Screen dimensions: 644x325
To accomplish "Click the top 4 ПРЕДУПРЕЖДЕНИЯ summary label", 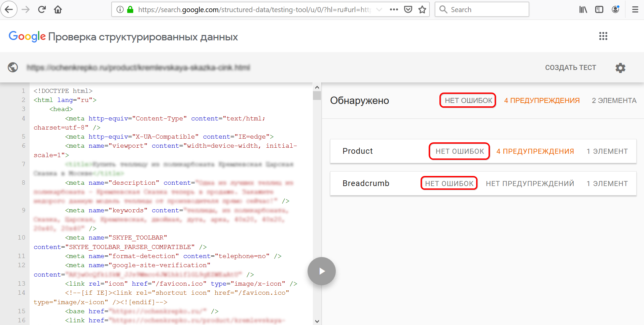I will point(542,100).
